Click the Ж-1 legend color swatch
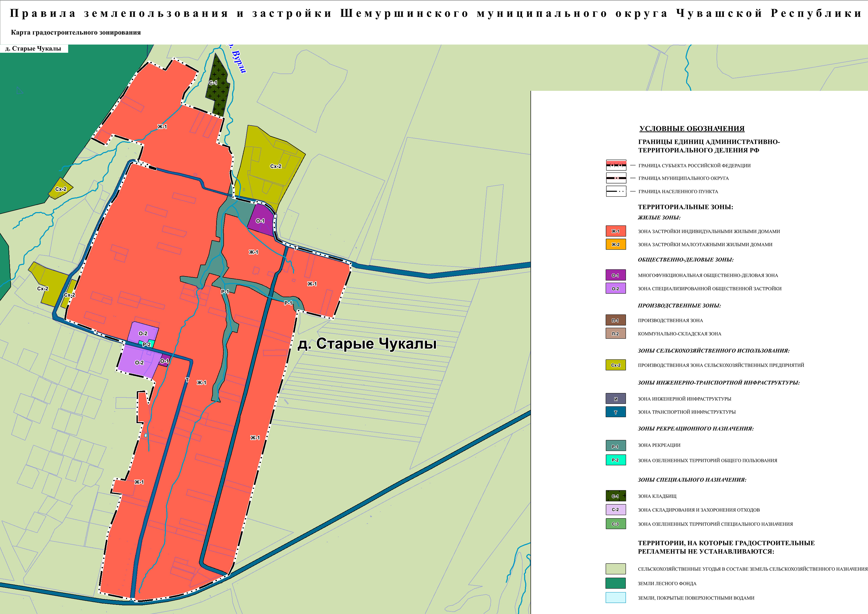Viewport: 868px width, 614px height. click(616, 231)
